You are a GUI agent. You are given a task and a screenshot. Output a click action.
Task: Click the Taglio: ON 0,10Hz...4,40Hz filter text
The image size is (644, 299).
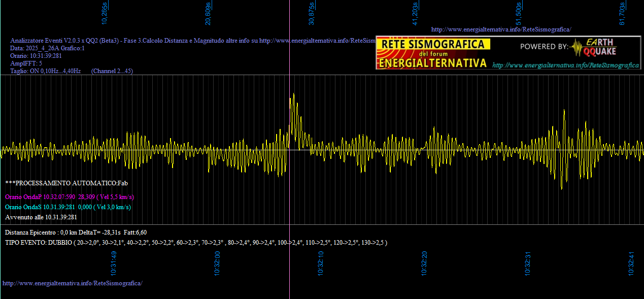(46, 71)
